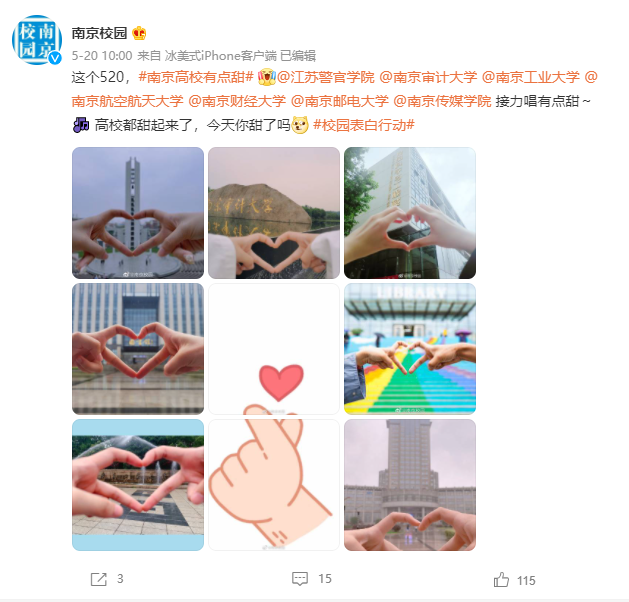This screenshot has height=602, width=629.
Task: Open the comments speech bubble icon
Action: tap(300, 579)
